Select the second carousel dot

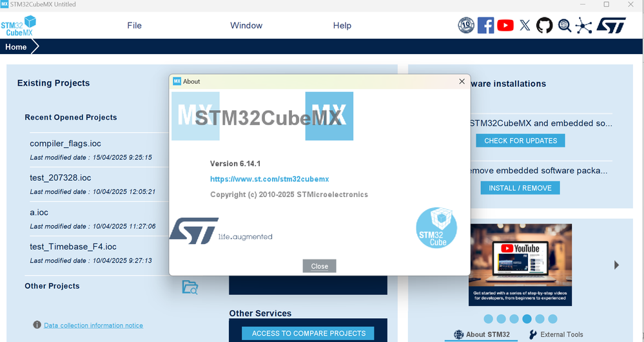(x=501, y=319)
